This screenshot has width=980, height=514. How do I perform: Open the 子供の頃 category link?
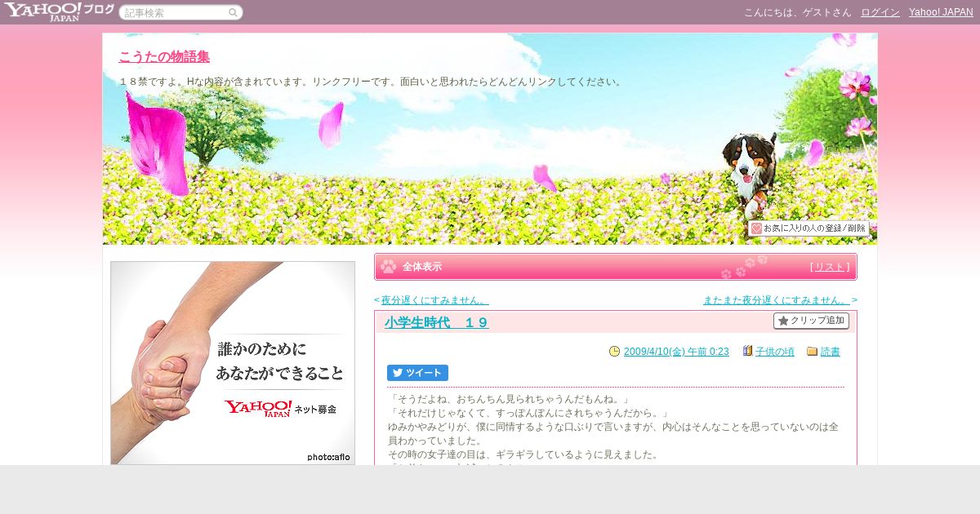coord(775,352)
